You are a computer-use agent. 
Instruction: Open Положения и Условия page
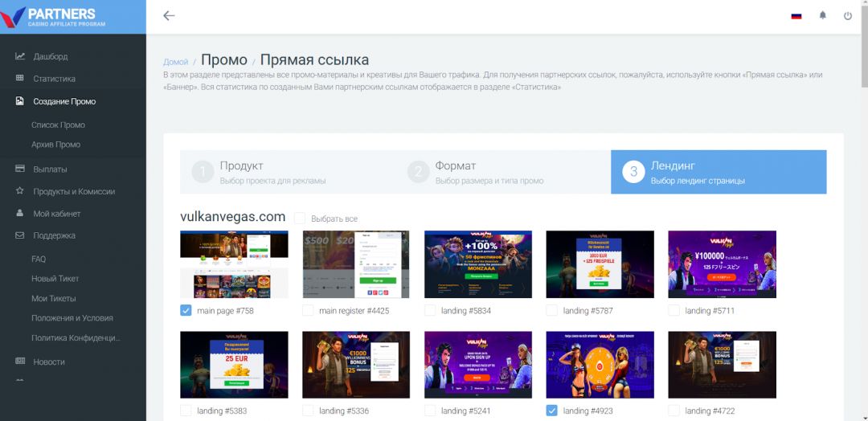click(x=72, y=318)
